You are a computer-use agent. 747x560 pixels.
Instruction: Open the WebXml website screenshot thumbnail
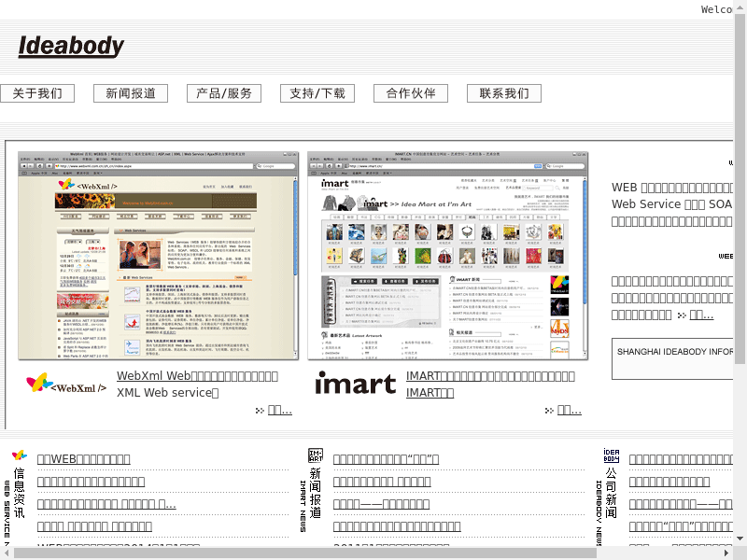point(158,256)
